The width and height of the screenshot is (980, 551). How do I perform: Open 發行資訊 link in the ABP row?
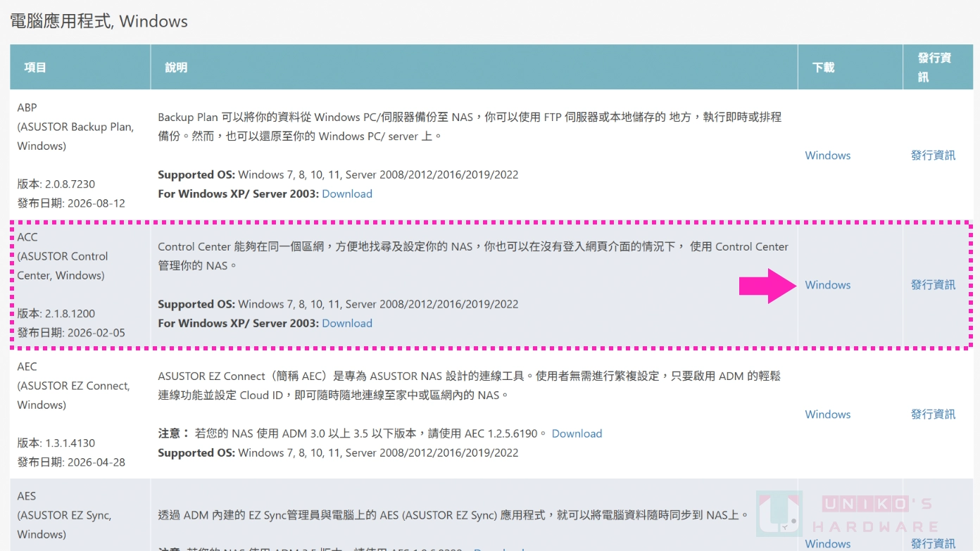tap(933, 156)
